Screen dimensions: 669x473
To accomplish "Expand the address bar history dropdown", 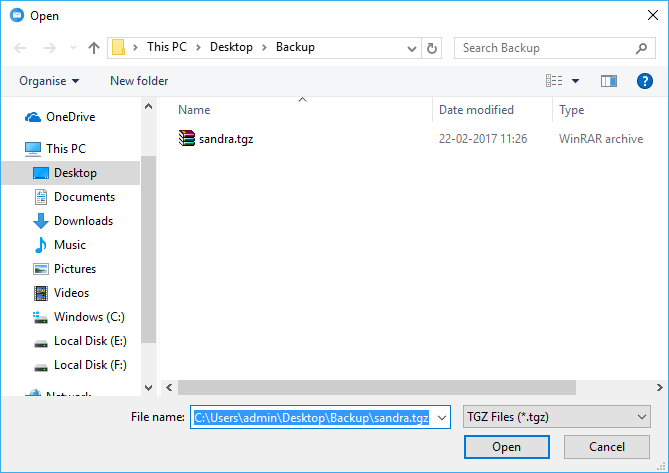I will click(412, 48).
